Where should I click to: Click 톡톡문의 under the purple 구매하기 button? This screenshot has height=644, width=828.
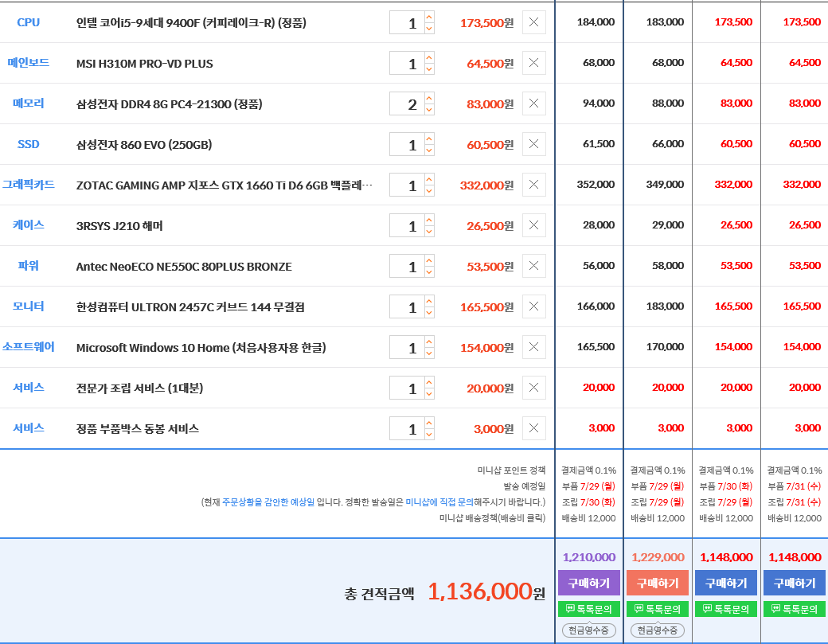pos(589,609)
